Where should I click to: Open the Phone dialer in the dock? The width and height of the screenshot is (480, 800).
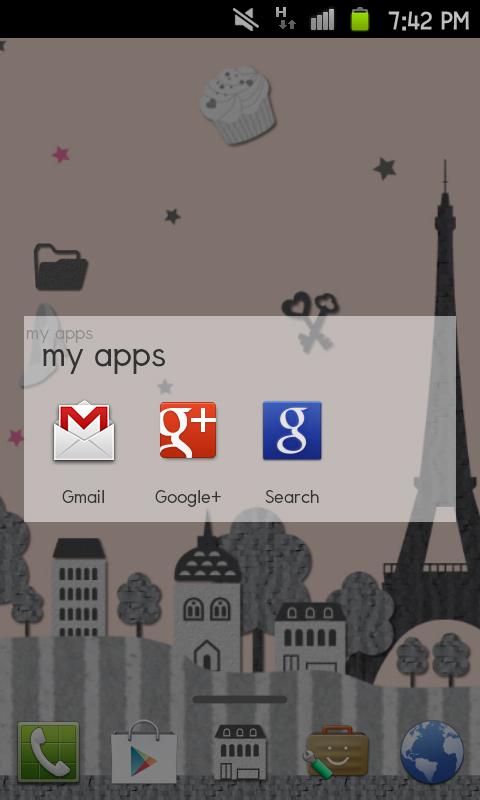pyautogui.click(x=48, y=752)
